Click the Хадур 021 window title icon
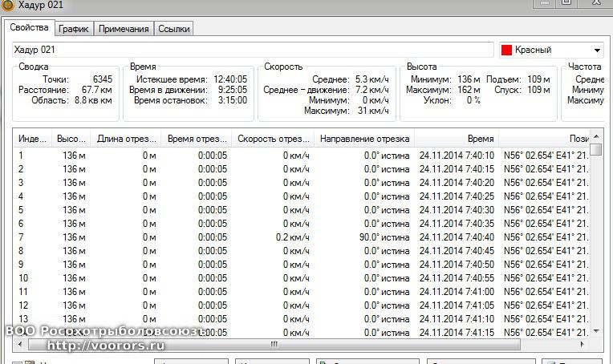Viewport: 613px width, 364px height. pos(7,5)
